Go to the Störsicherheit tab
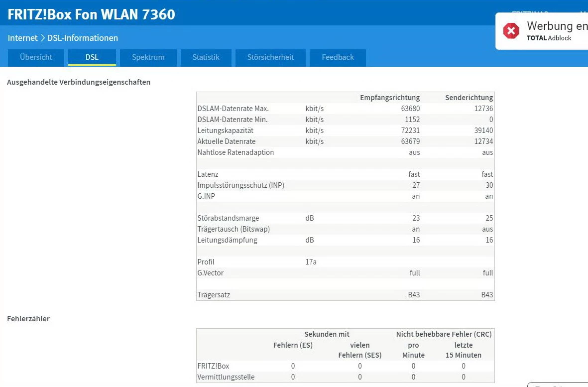The height and width of the screenshot is (387, 588). pos(270,57)
